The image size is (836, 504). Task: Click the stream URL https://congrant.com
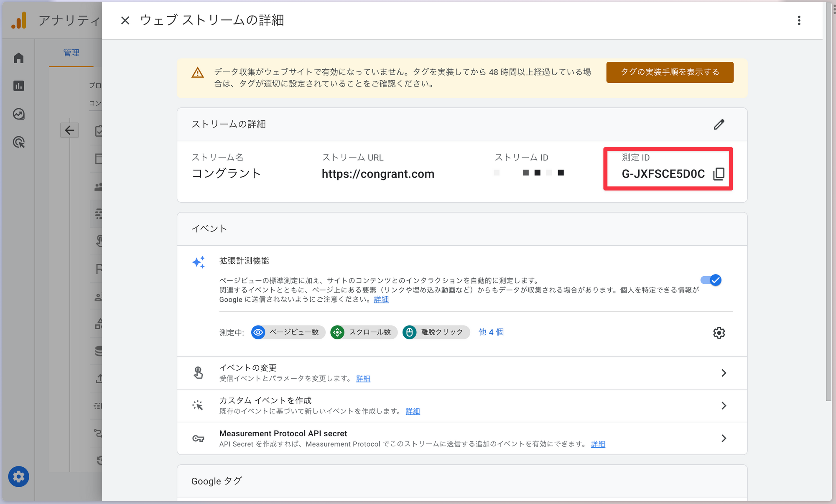pyautogui.click(x=378, y=174)
